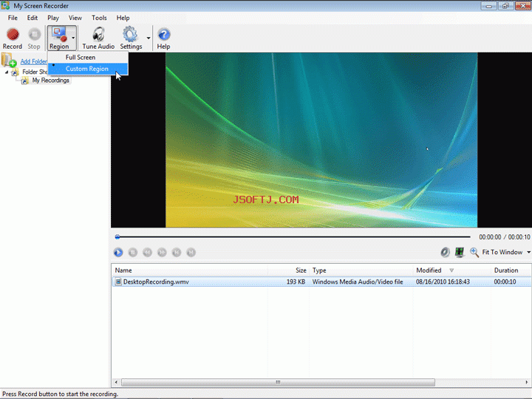Click the My Screen Recorder title icon
This screenshot has height=399, width=532.
[x=5, y=5]
